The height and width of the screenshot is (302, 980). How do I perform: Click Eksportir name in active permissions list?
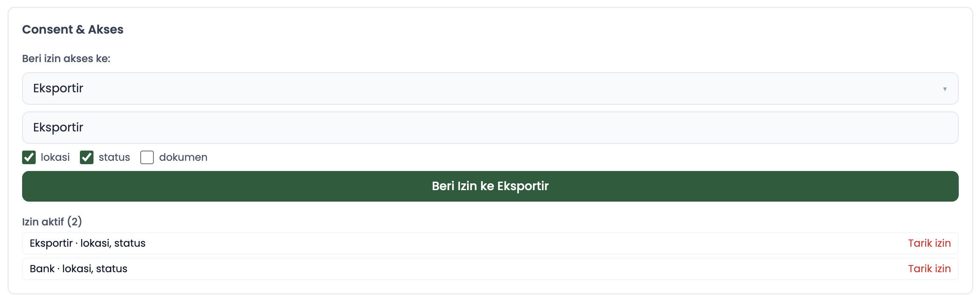(x=51, y=243)
